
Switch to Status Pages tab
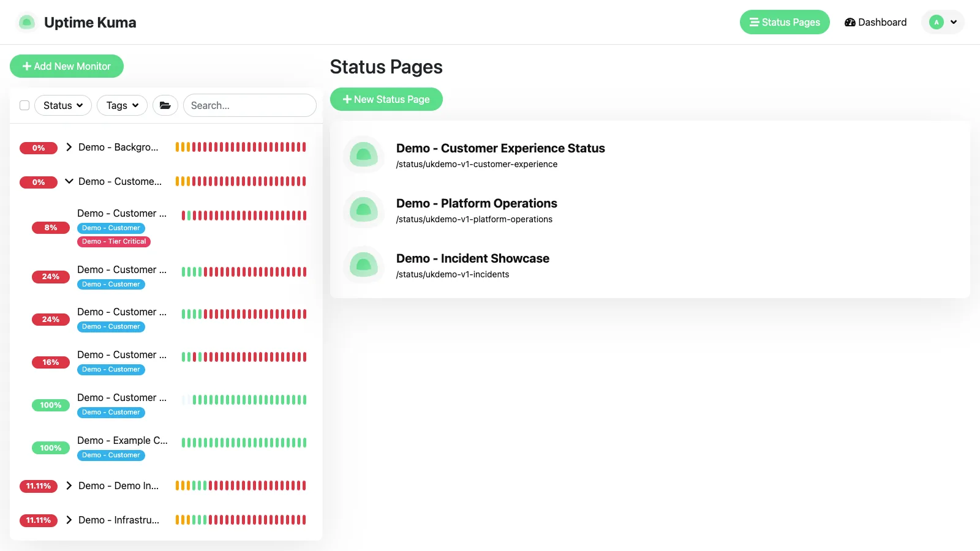785,22
